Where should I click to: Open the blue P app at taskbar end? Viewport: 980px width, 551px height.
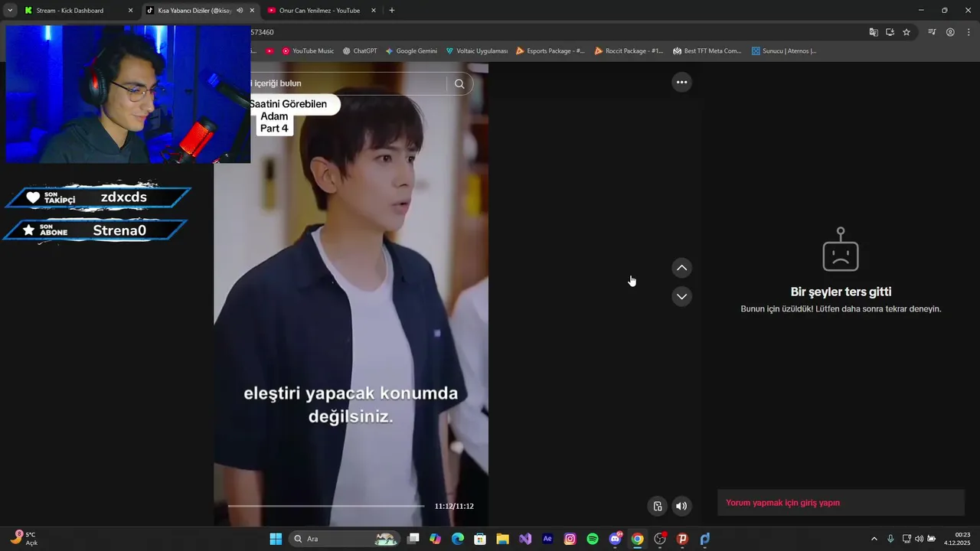(x=704, y=539)
